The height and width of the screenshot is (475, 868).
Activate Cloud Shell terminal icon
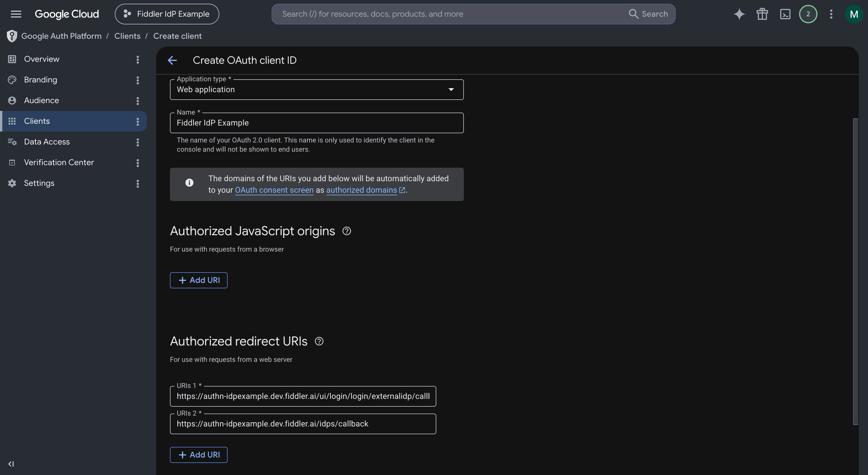785,14
